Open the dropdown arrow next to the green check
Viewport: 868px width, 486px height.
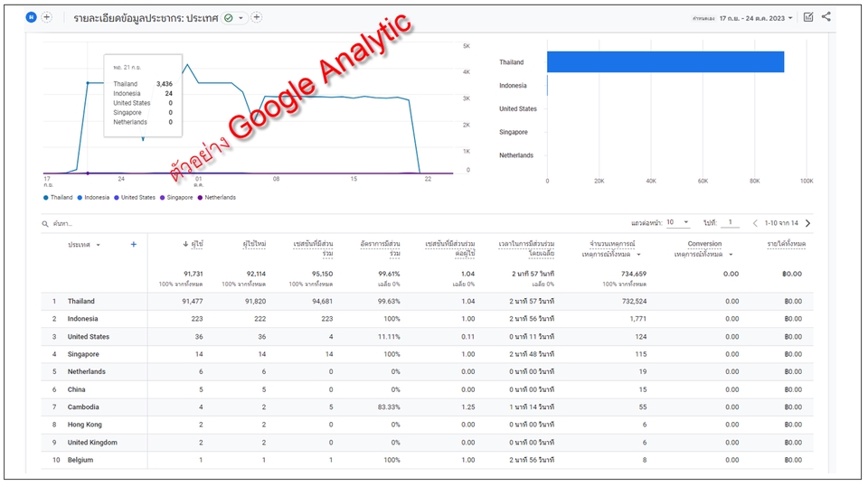click(241, 18)
